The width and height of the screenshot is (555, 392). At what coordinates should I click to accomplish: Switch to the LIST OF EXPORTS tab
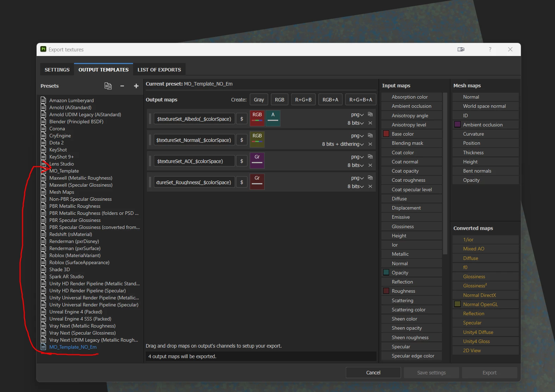(159, 70)
